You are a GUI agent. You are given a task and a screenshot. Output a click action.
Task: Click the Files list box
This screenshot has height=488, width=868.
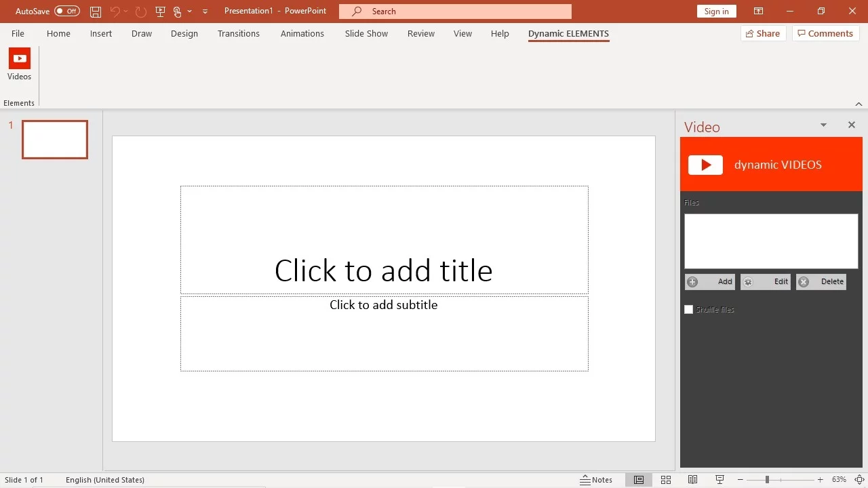[x=771, y=241]
